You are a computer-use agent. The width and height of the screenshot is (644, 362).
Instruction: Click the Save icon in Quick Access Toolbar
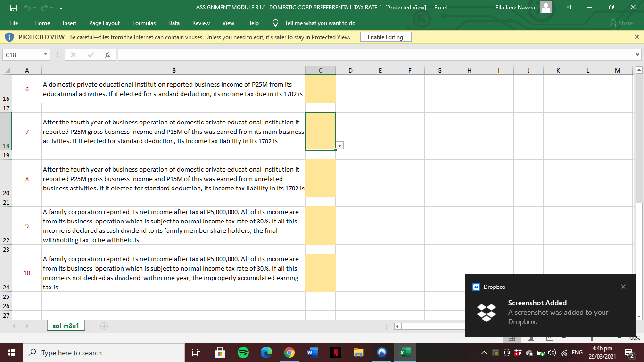point(14,8)
